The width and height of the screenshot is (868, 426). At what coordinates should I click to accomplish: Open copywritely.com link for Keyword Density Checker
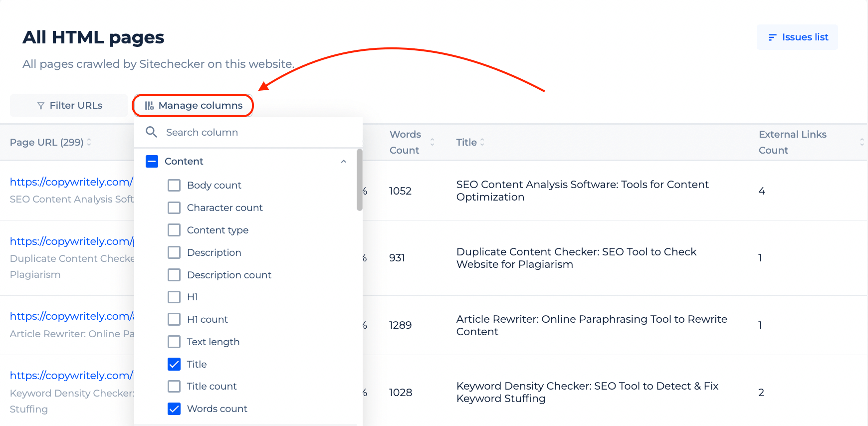[x=72, y=376]
